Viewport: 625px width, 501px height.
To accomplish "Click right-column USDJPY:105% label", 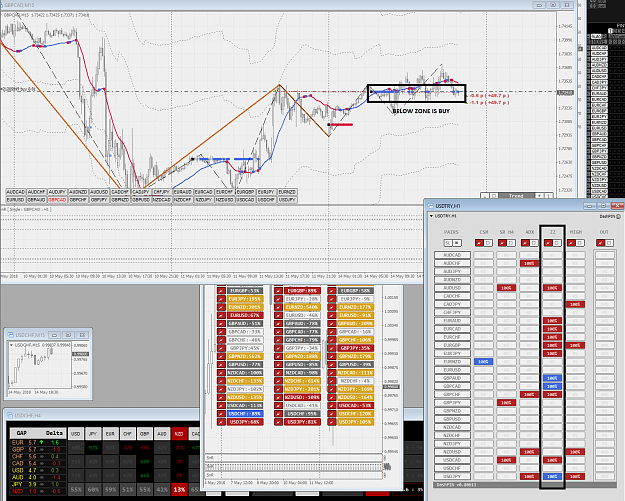I will (x=355, y=422).
